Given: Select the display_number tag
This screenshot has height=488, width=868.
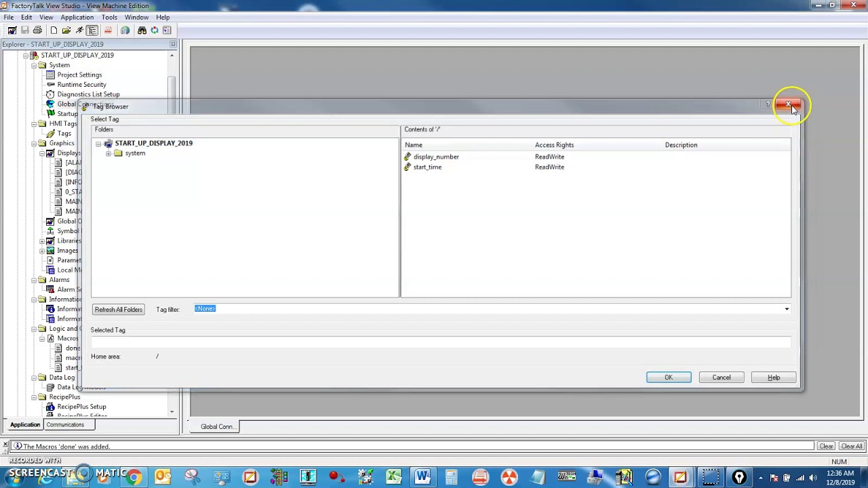Looking at the screenshot, I should (436, 157).
